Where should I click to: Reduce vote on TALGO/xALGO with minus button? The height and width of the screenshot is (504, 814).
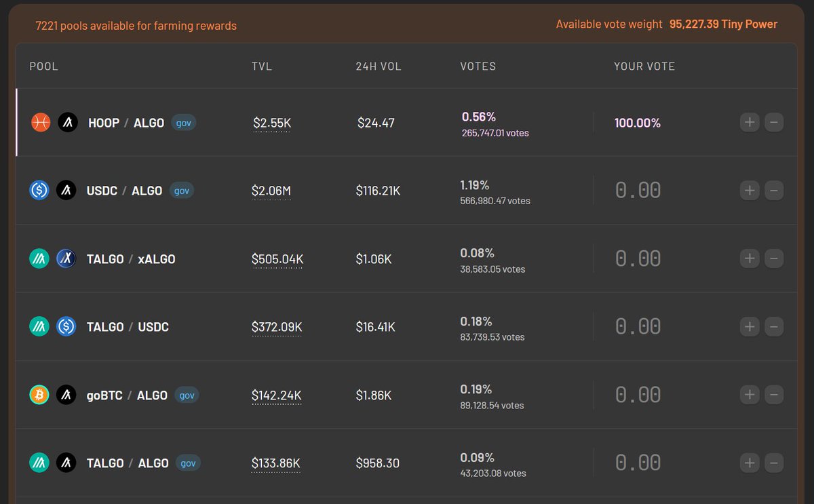(x=774, y=258)
